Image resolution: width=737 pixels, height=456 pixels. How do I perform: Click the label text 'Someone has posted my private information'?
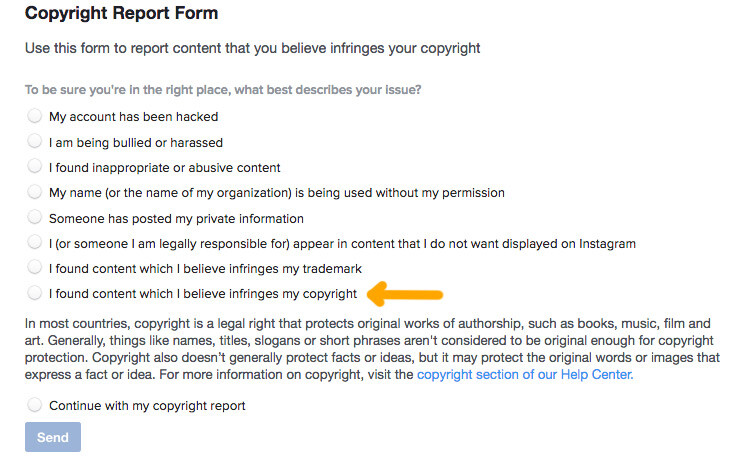176,219
